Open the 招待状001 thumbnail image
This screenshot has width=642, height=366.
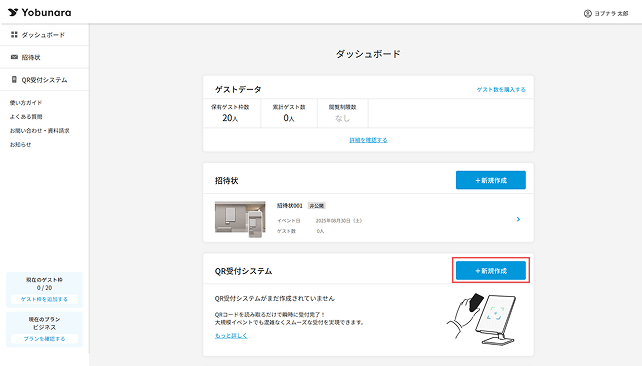coord(240,219)
